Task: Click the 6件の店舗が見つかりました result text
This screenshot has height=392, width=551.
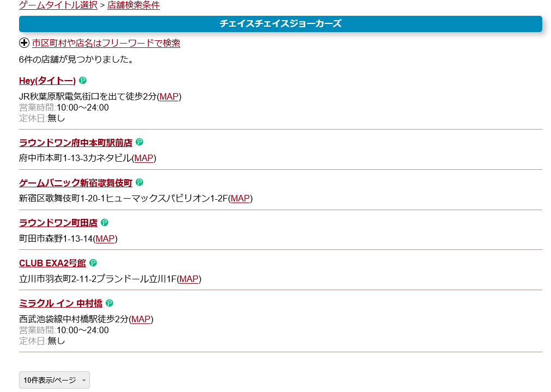Action: pos(76,59)
